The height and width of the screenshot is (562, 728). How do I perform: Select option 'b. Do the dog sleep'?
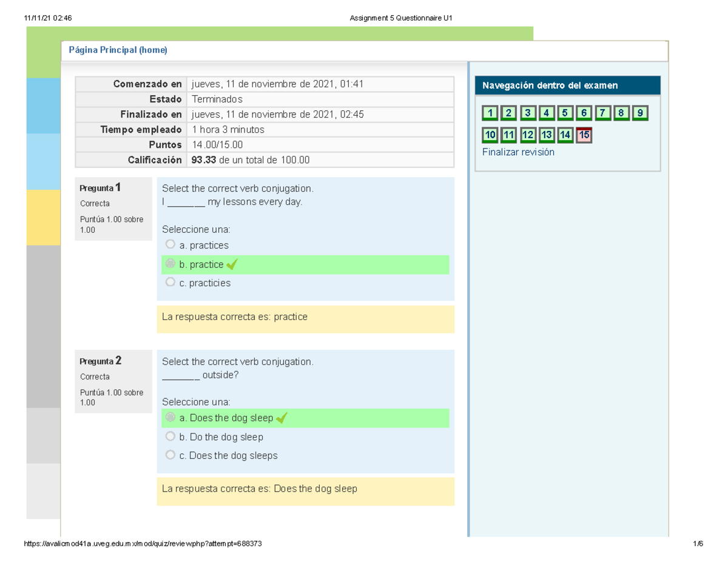click(x=170, y=437)
